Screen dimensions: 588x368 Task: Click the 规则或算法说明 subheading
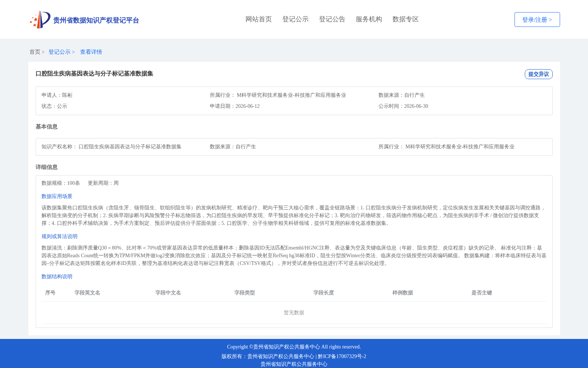click(60, 236)
